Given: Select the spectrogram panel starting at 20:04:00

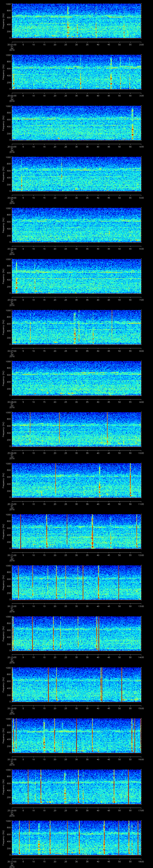Looking at the screenshot, I should (x=77, y=174).
